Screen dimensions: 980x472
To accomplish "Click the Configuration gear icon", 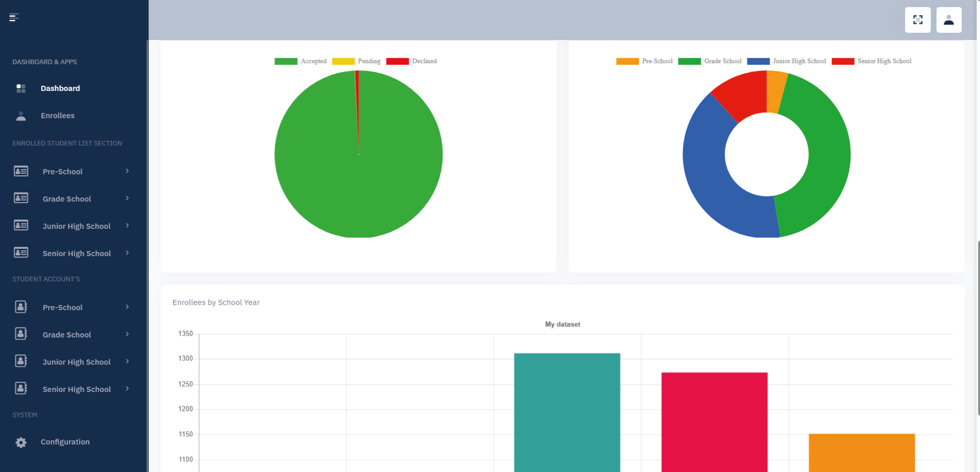I will [x=21, y=442].
